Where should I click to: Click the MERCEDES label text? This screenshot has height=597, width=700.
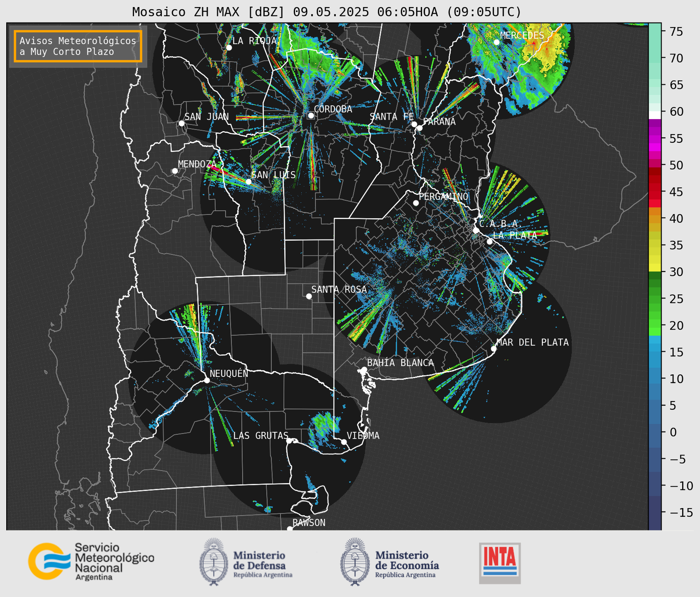(522, 36)
